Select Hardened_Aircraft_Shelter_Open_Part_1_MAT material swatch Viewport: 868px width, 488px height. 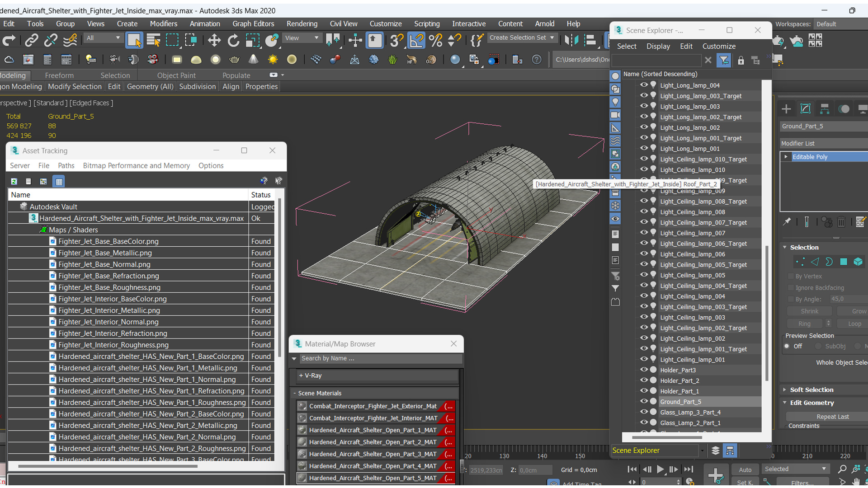tap(302, 430)
